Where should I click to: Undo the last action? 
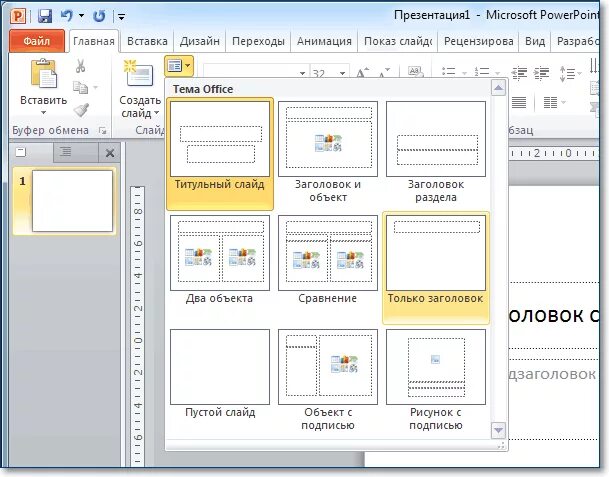point(67,16)
